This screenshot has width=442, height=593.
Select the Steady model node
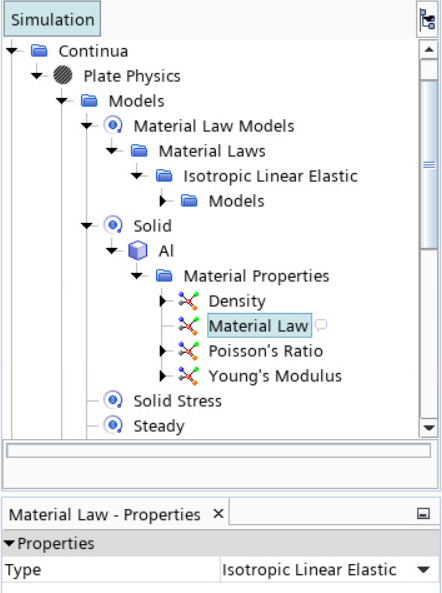click(x=159, y=426)
